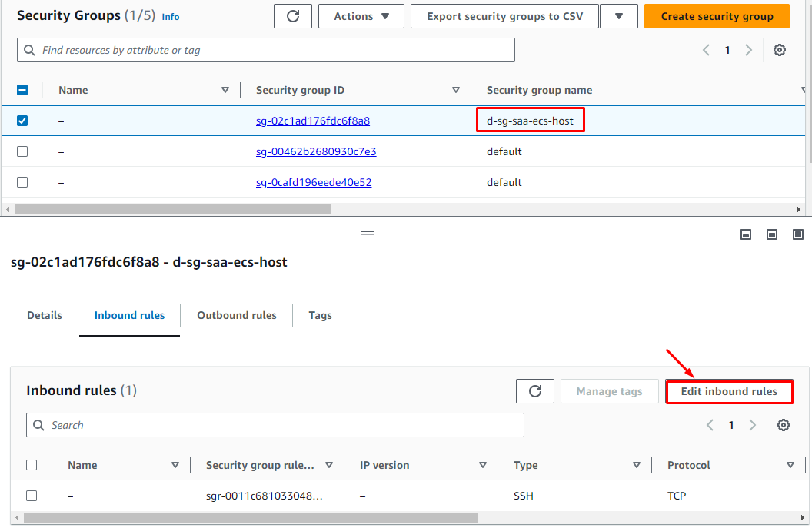This screenshot has height=528, width=812.
Task: Select checkbox for sg-00462b2680930c7e3
Action: [22, 151]
